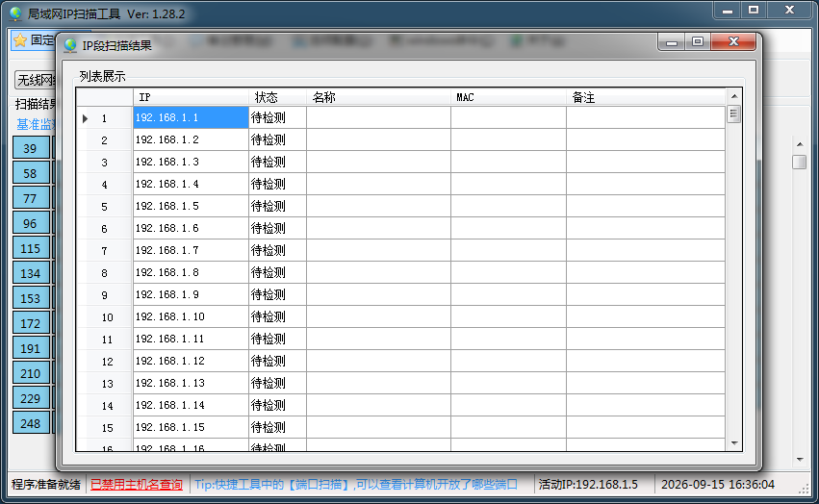Click the blue block 210 in main window
This screenshot has width=819, height=504.
31,373
